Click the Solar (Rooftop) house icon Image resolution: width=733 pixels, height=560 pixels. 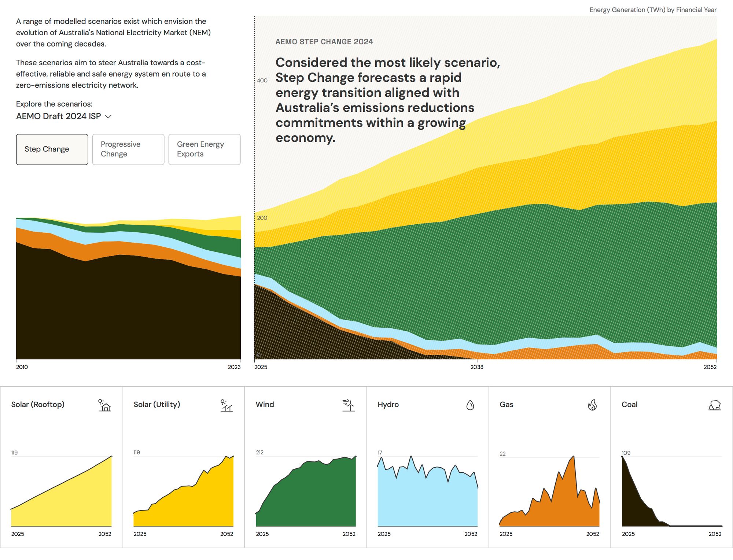104,405
